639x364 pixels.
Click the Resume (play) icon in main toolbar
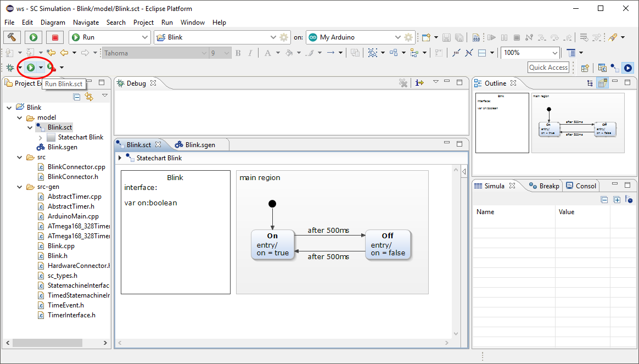click(492, 37)
